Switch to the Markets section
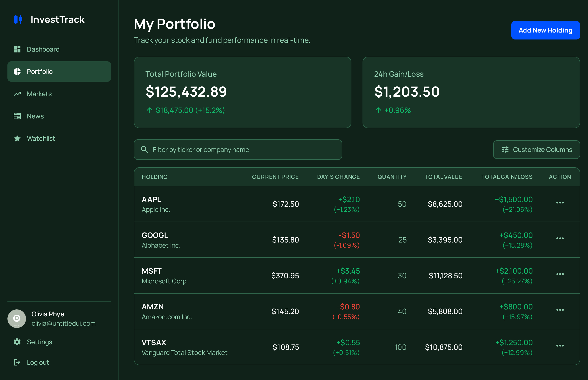Viewport: 588px width, 380px height. click(x=39, y=94)
